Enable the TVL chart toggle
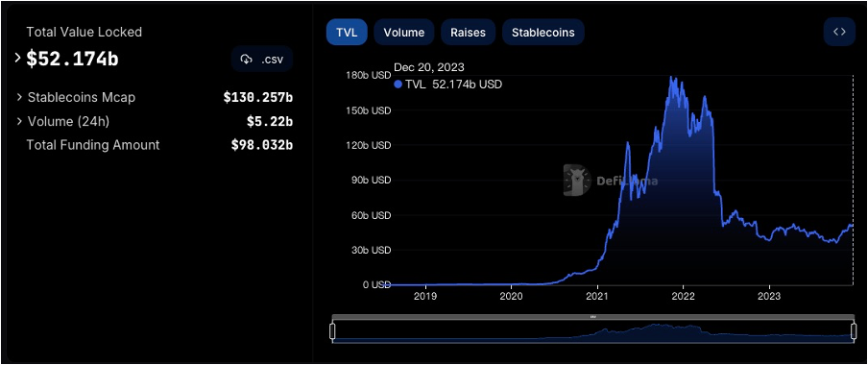Image resolution: width=868 pixels, height=365 pixels. 347,32
